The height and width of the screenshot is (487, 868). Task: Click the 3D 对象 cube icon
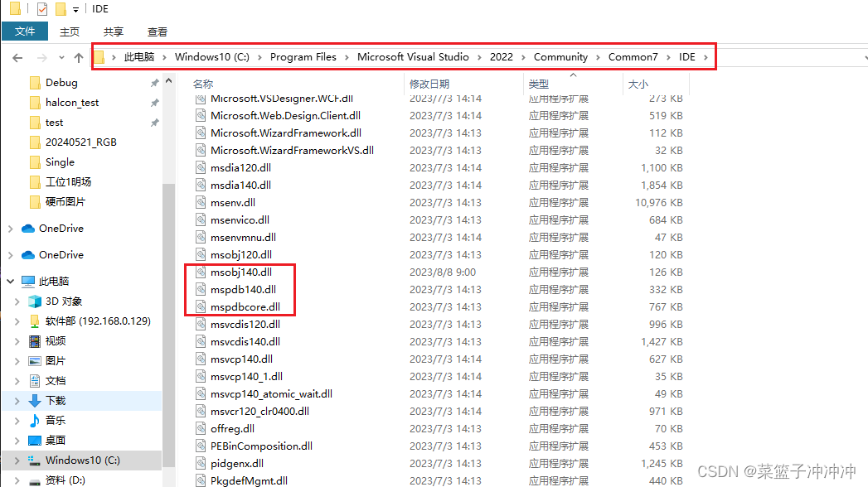[35, 301]
